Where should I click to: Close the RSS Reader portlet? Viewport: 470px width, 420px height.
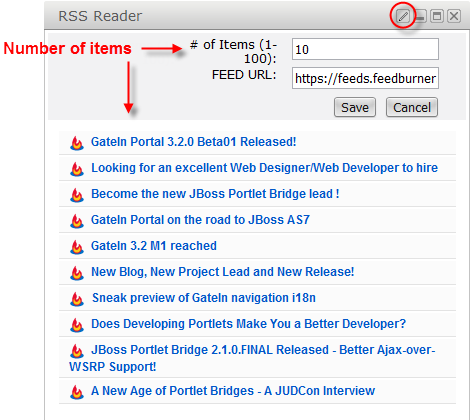tap(454, 16)
